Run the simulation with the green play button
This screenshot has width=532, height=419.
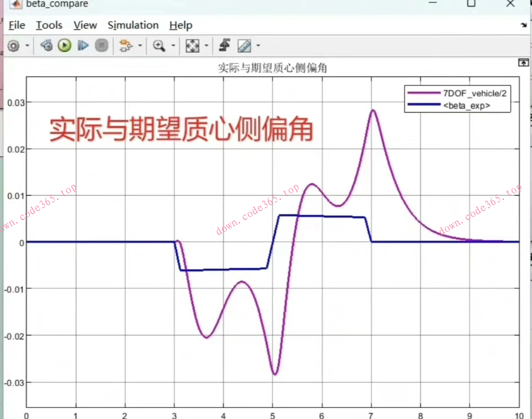[65, 45]
